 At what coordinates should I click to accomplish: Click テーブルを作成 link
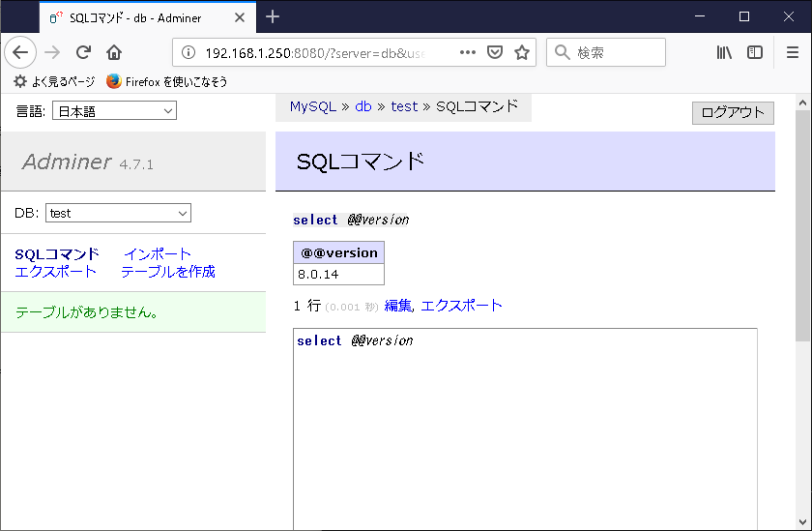click(x=168, y=272)
